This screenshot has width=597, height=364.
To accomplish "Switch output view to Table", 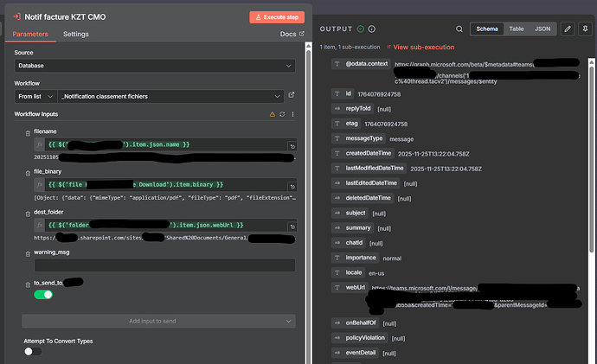I will tap(517, 29).
